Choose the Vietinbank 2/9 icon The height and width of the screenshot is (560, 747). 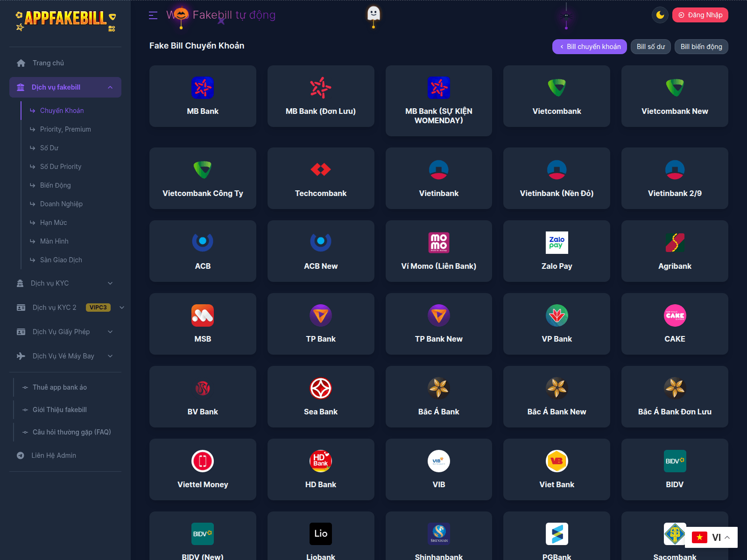point(675,170)
